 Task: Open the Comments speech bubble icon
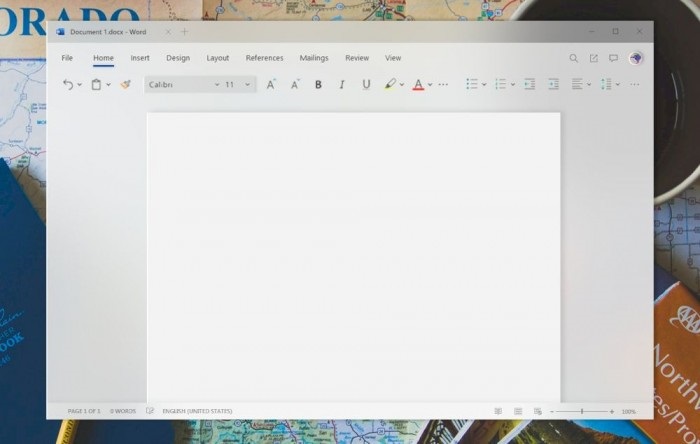613,58
